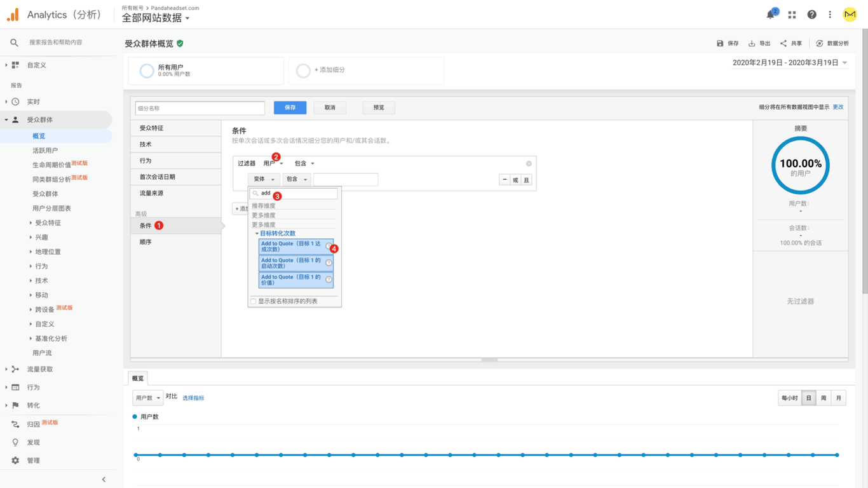This screenshot has height=488, width=868.
Task: Select the 顺序 advanced tab
Action: click(146, 242)
